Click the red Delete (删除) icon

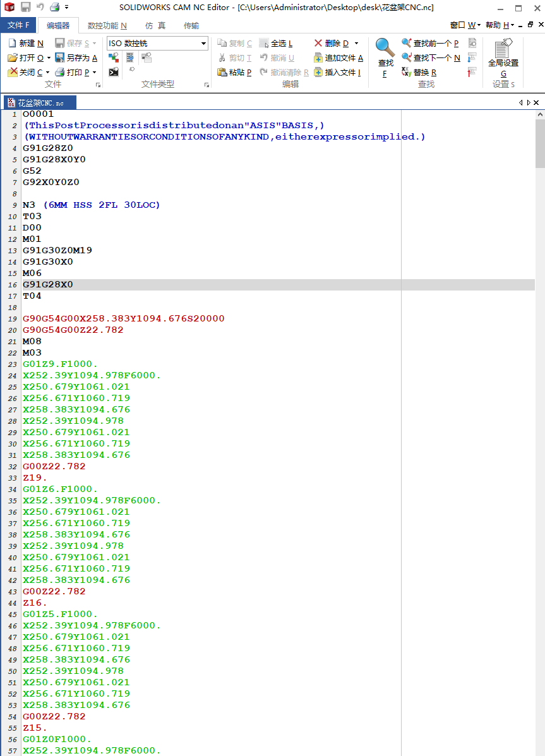(318, 44)
